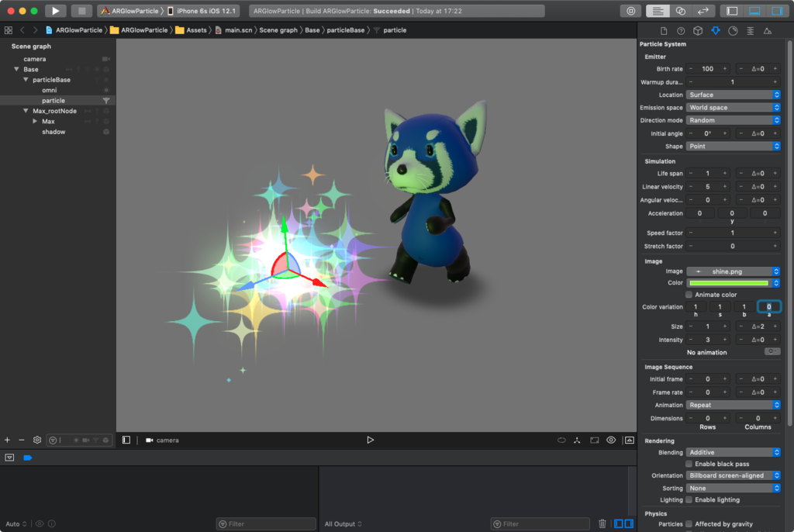
Task: Decrease Life span with minus stepper
Action: pyautogui.click(x=691, y=173)
